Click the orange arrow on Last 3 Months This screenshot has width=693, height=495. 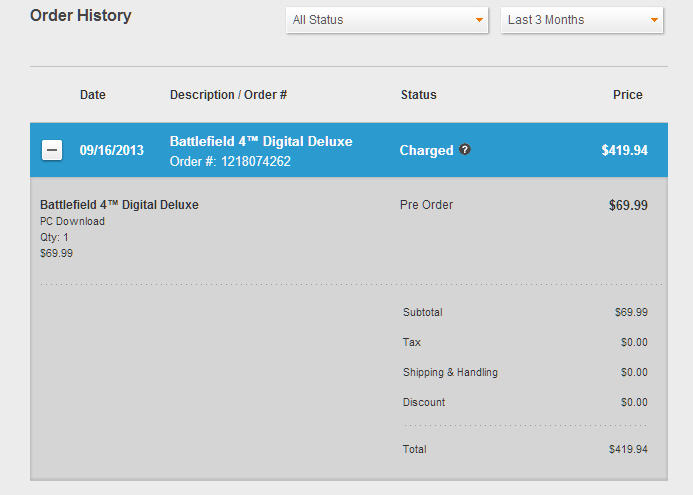[x=654, y=20]
